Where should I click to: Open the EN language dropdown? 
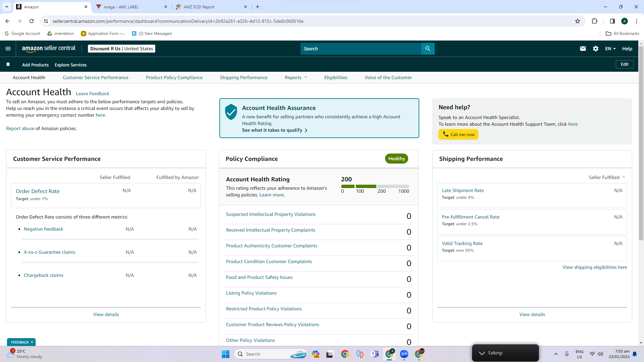point(610,49)
